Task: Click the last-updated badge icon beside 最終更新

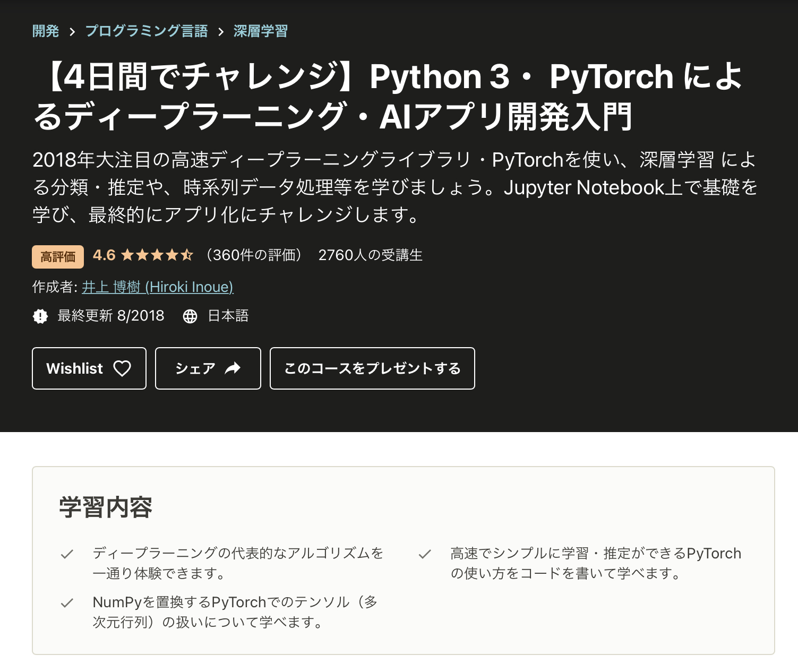Action: click(40, 316)
